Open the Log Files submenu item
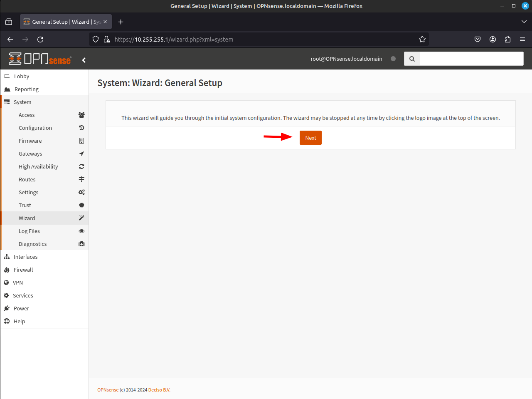 pos(29,231)
